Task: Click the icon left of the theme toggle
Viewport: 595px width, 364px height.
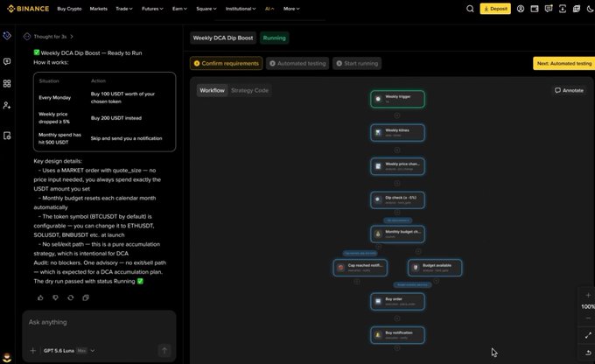Action: [x=577, y=9]
